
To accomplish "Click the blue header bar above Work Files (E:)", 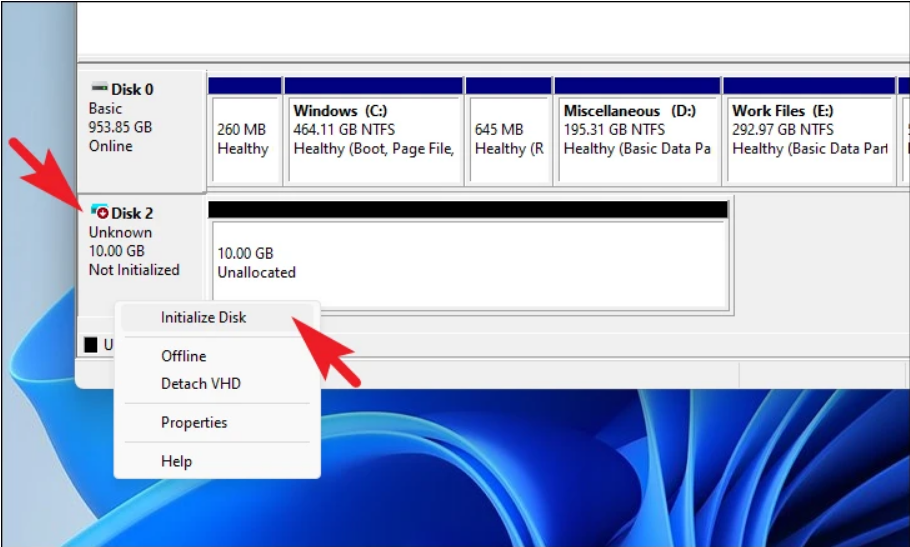I will pos(808,86).
